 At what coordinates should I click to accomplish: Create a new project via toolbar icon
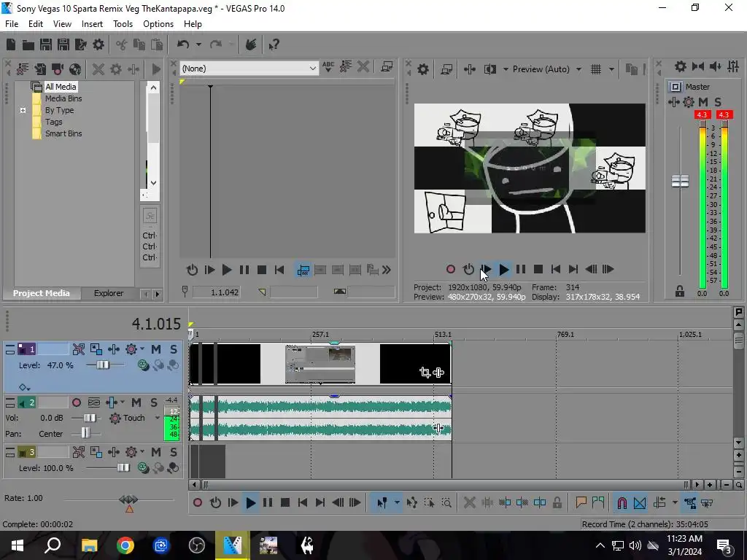11,44
